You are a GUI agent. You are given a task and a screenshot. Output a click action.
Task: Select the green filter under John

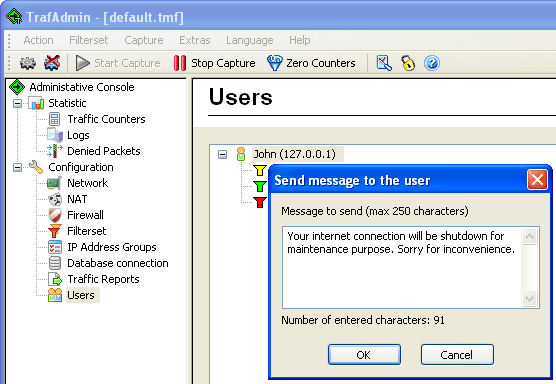260,186
